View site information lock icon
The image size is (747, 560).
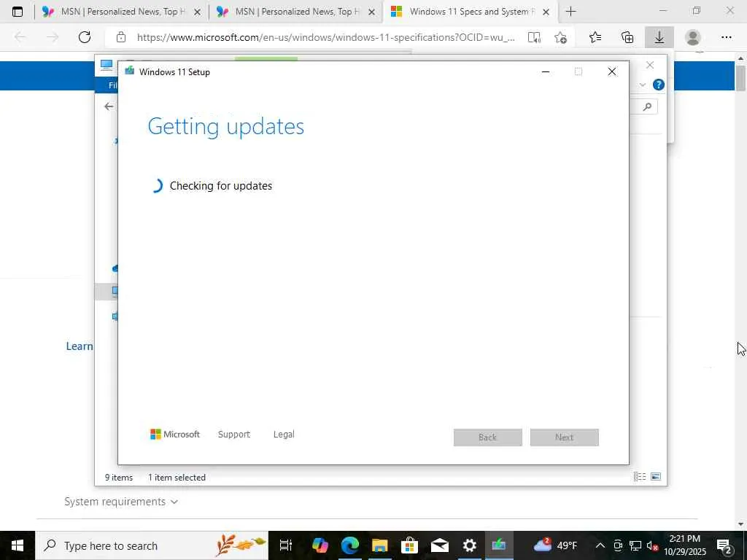click(121, 37)
